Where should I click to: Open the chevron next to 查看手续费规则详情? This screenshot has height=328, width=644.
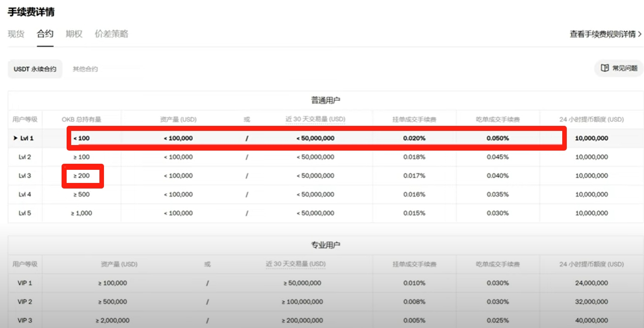coord(640,34)
